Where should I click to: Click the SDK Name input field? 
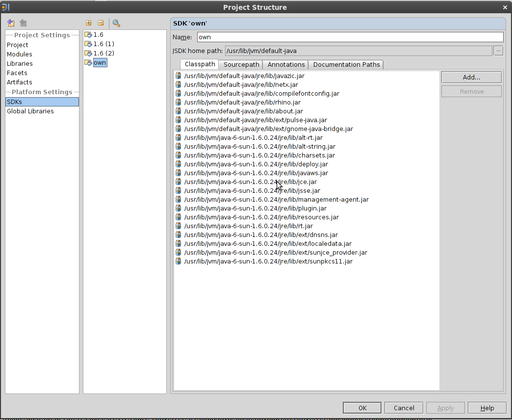click(x=350, y=37)
